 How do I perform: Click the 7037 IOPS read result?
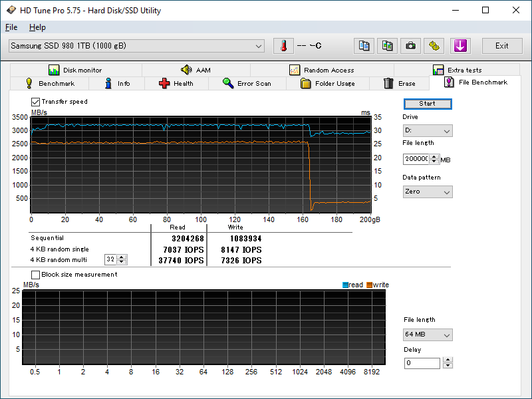pos(184,250)
